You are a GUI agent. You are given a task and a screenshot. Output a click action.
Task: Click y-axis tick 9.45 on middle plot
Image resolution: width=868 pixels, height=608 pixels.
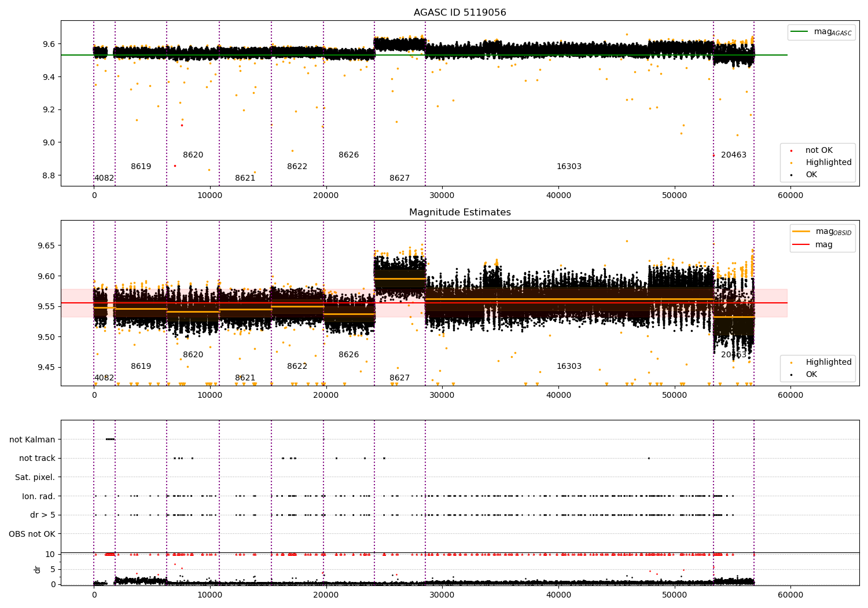tap(46, 368)
